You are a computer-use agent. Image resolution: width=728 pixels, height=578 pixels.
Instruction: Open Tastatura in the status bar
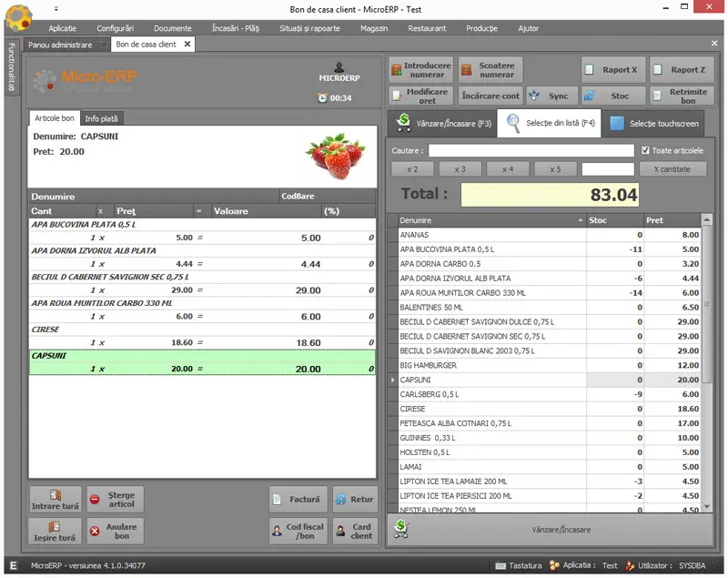(519, 565)
